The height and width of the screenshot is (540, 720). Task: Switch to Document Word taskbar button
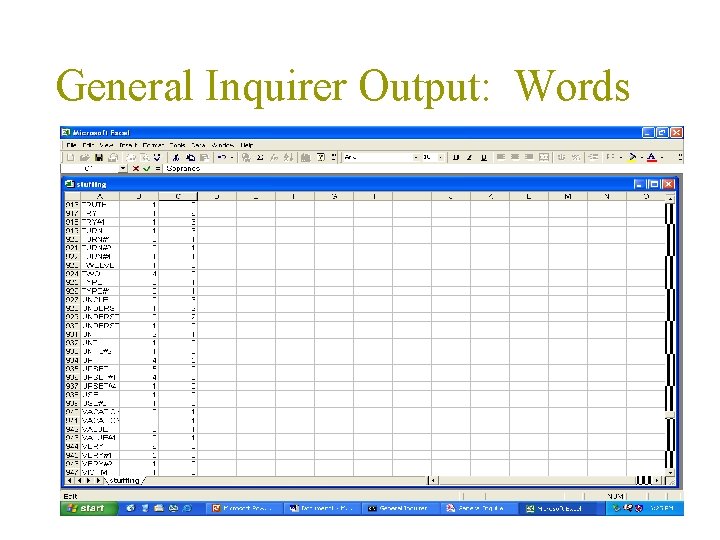click(321, 508)
